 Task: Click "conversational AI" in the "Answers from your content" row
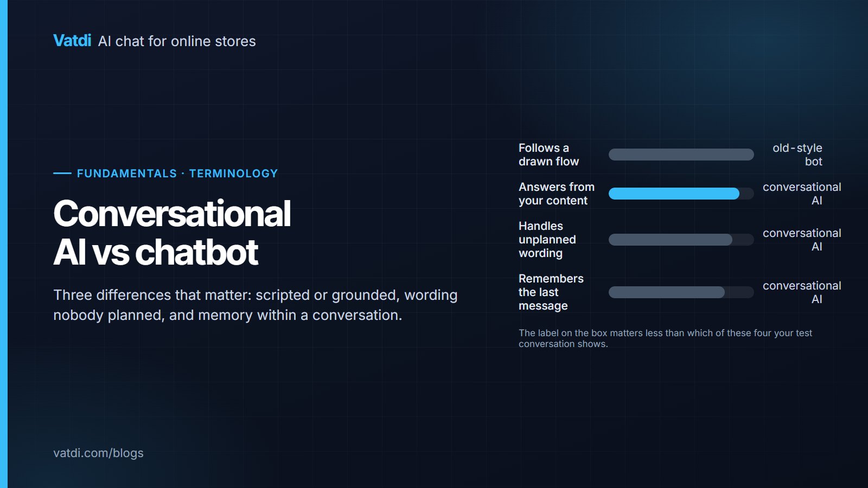coord(802,194)
